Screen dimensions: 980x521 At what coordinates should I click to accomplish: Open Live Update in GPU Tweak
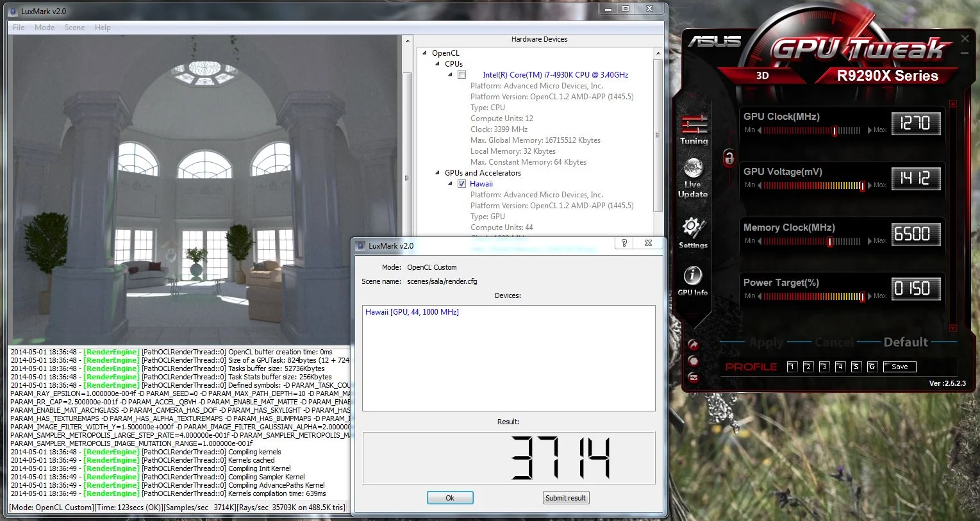(x=693, y=179)
